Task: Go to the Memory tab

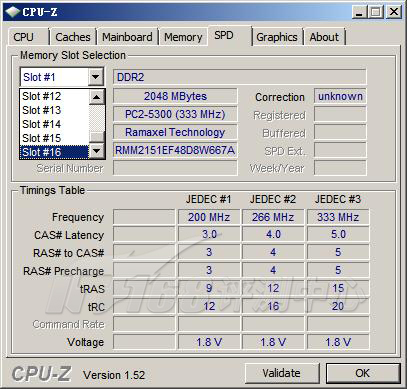Action: tap(183, 37)
